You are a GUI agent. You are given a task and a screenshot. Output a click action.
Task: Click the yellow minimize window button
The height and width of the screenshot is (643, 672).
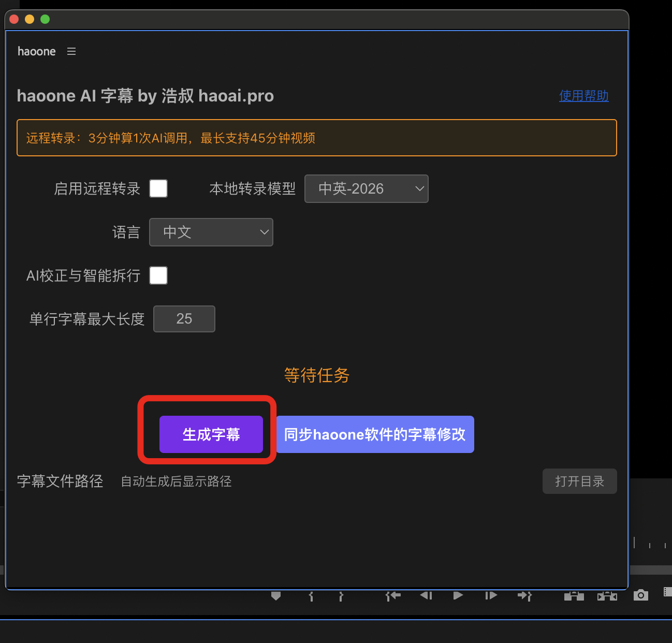coord(30,19)
